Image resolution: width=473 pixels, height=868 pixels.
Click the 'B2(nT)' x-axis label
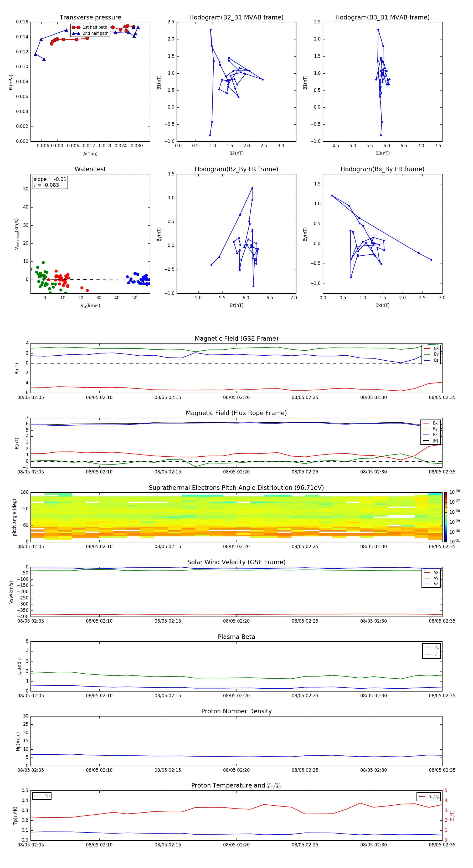tap(236, 153)
